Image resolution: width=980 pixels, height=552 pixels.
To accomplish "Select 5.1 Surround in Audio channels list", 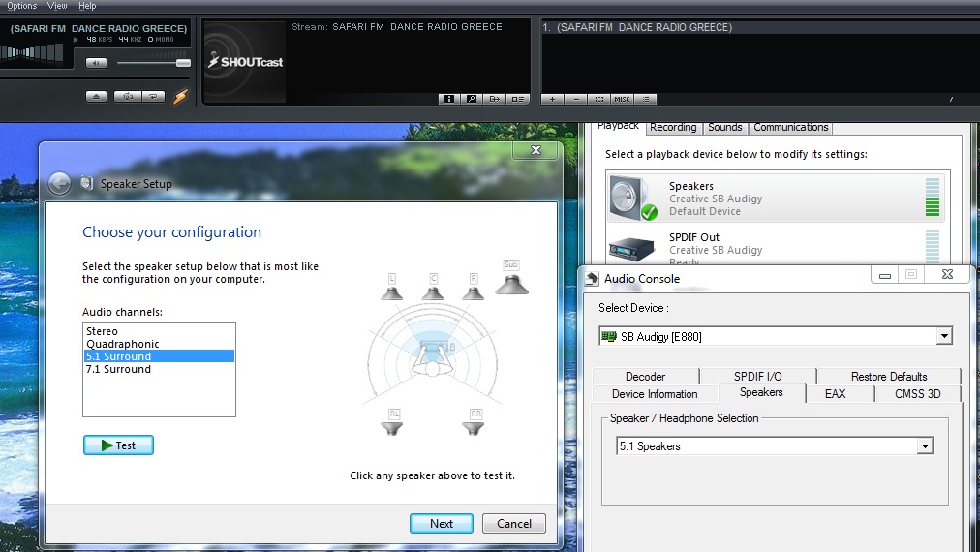I will pyautogui.click(x=159, y=356).
